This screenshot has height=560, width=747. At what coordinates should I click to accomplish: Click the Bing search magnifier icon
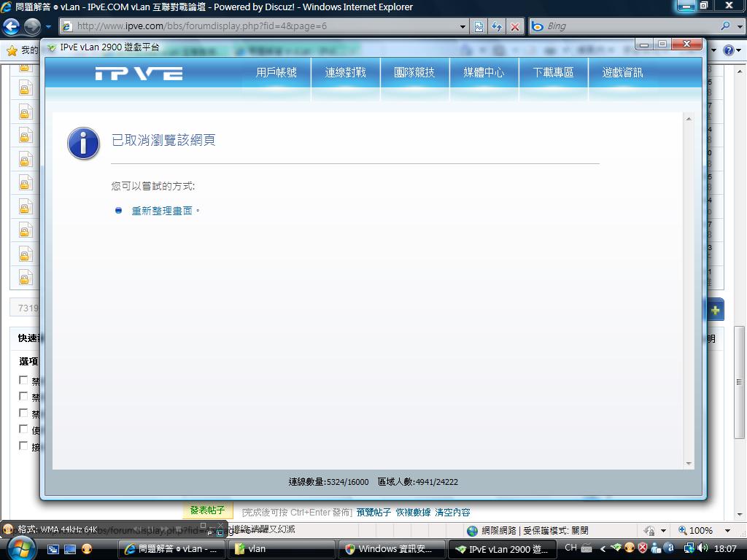click(724, 26)
